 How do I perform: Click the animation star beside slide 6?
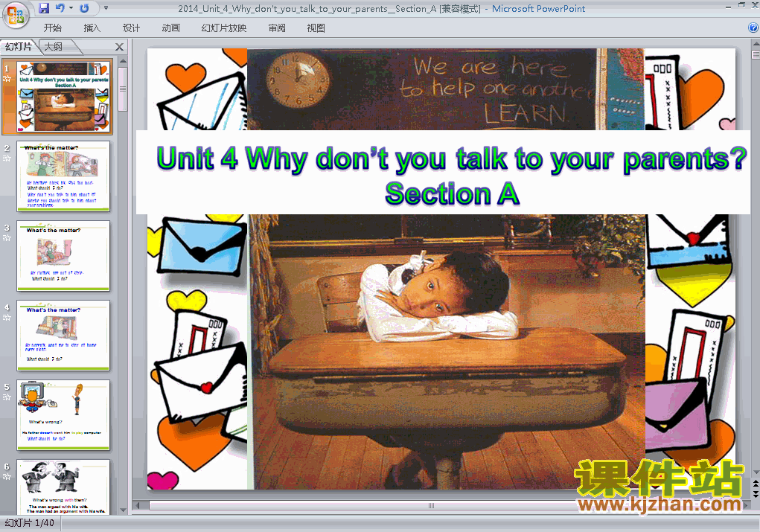(x=7, y=477)
